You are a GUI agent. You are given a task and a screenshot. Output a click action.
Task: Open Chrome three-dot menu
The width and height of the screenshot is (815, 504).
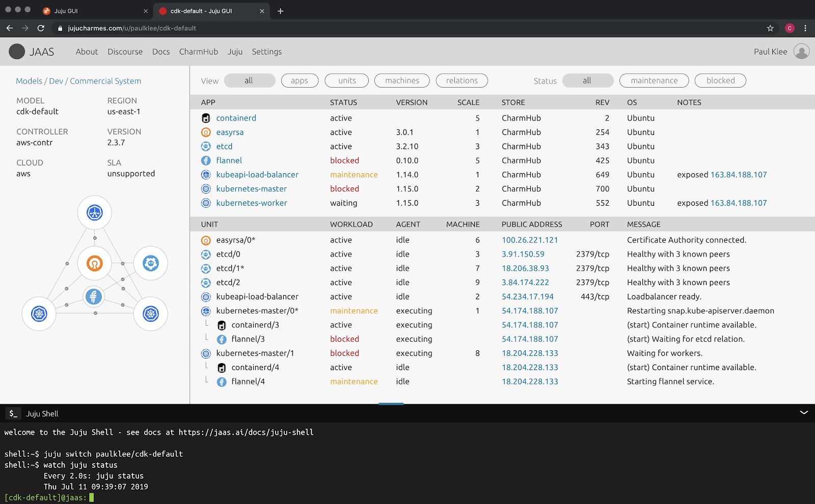tap(805, 29)
